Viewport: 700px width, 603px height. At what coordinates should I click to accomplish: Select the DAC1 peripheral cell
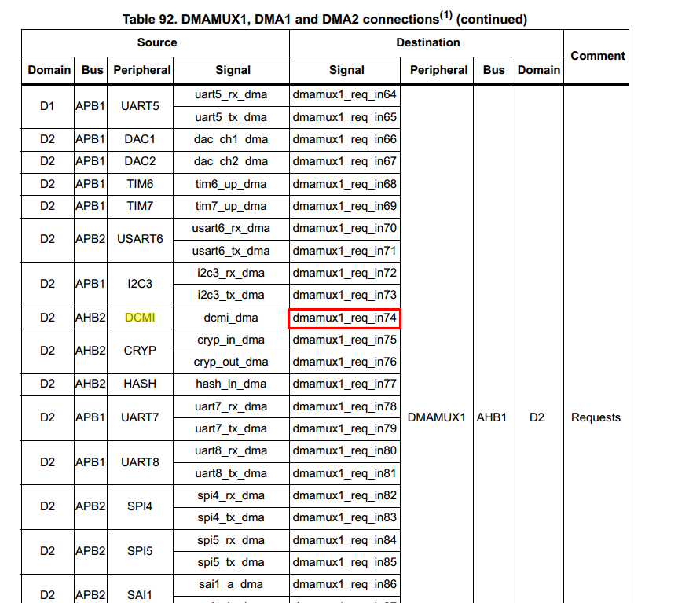click(x=140, y=139)
